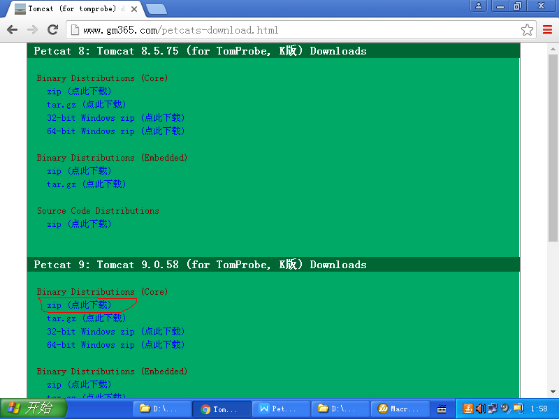Screen dimensions: 560x420
Task: Click the volume icon in system tray
Action: (x=481, y=408)
